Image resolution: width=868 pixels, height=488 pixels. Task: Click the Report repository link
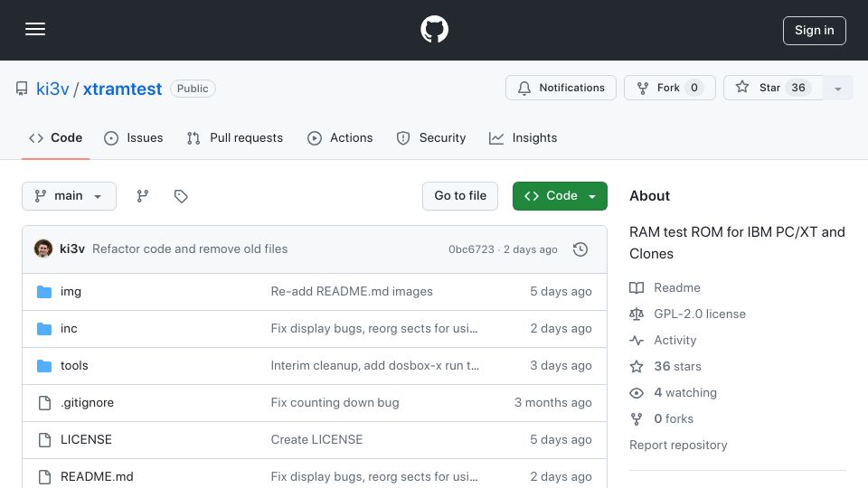coord(678,445)
